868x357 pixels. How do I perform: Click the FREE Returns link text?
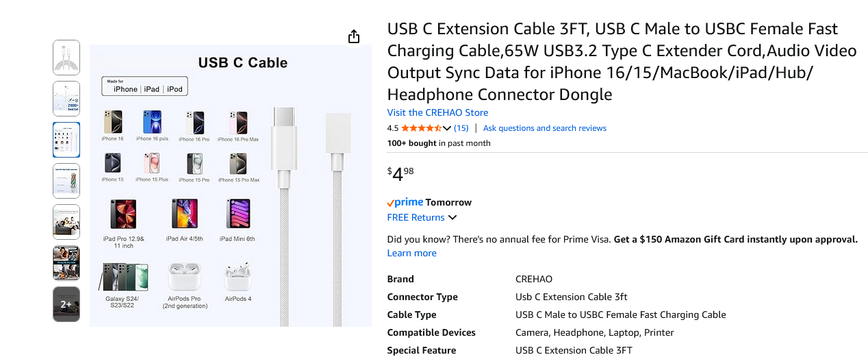click(416, 217)
